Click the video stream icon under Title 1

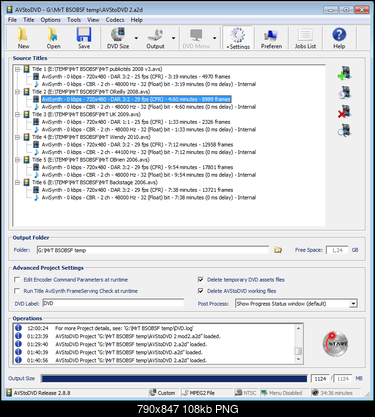tap(36, 77)
